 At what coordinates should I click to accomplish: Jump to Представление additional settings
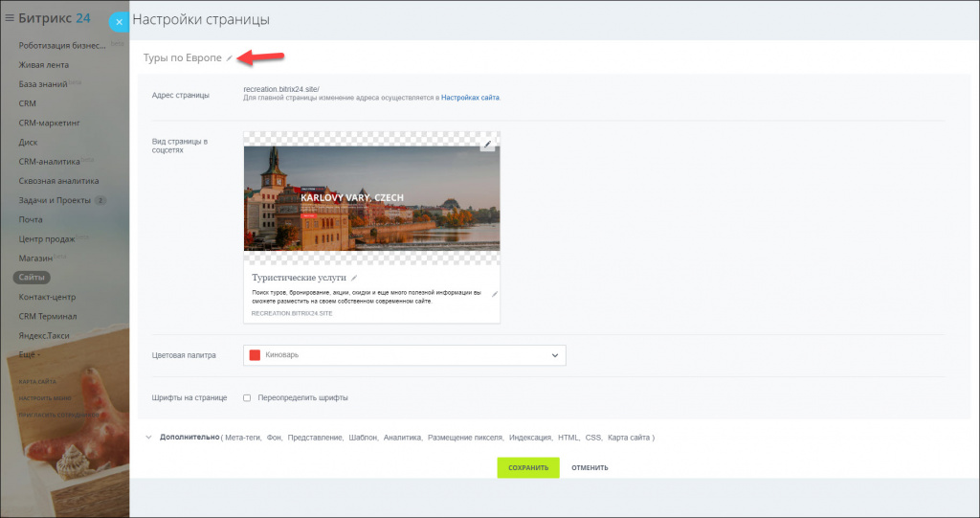click(315, 438)
